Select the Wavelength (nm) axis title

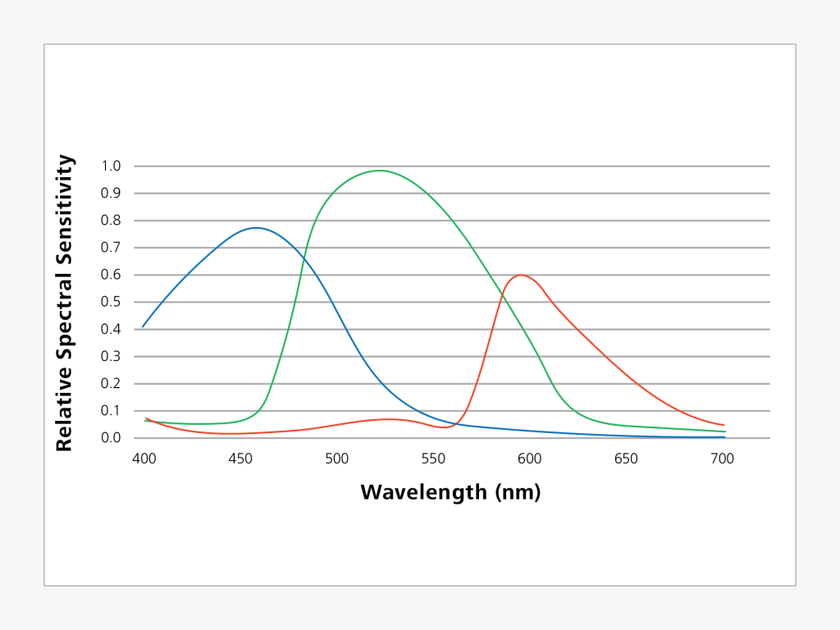pos(450,492)
